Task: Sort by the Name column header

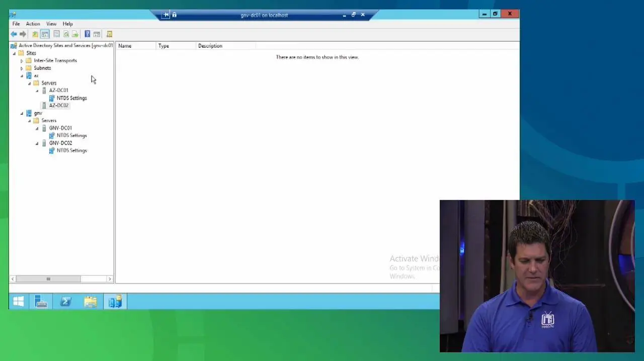Action: click(x=136, y=46)
